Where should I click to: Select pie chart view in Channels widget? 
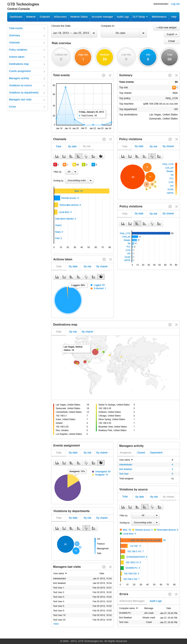point(101,156)
